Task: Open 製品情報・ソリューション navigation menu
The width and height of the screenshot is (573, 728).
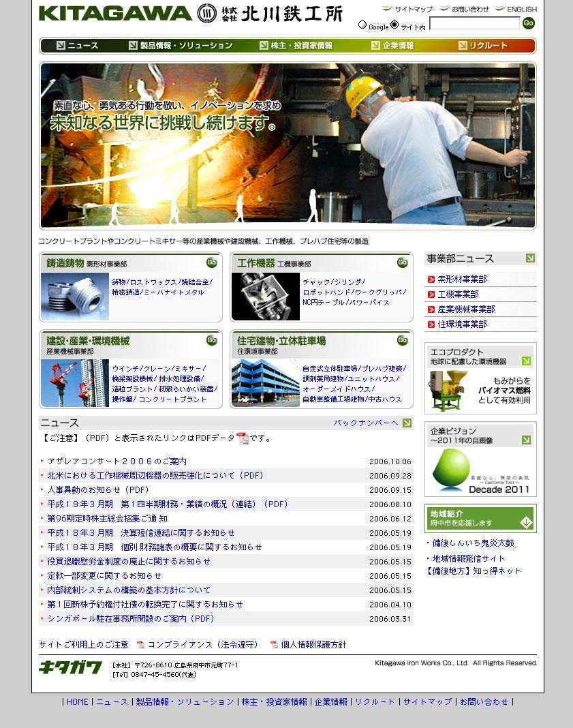Action: pyautogui.click(x=181, y=46)
